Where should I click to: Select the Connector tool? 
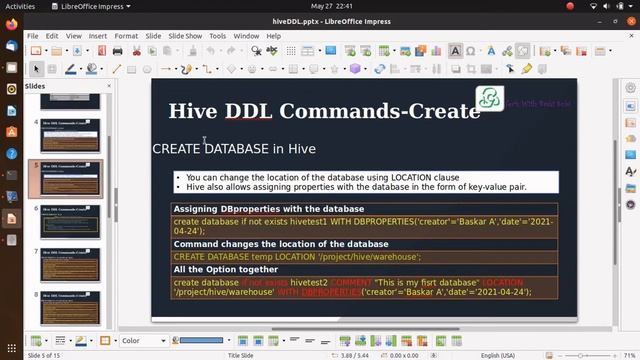pyautogui.click(x=207, y=69)
